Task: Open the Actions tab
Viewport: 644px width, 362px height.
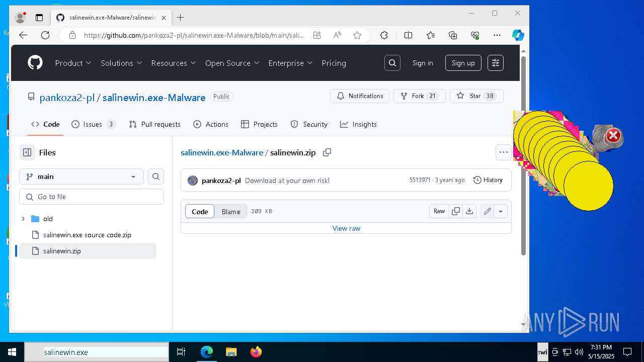Action: pos(211,124)
